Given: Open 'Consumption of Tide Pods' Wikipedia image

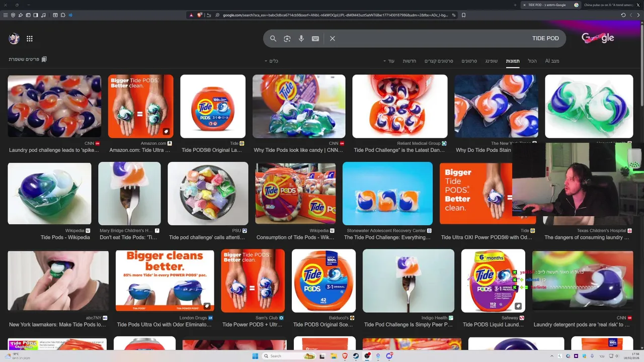Looking at the screenshot, I should tap(295, 194).
